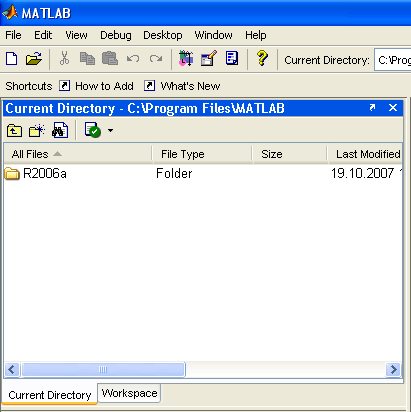Click the horizontal scrollbar thumb
411x412 pixels.
(103, 369)
